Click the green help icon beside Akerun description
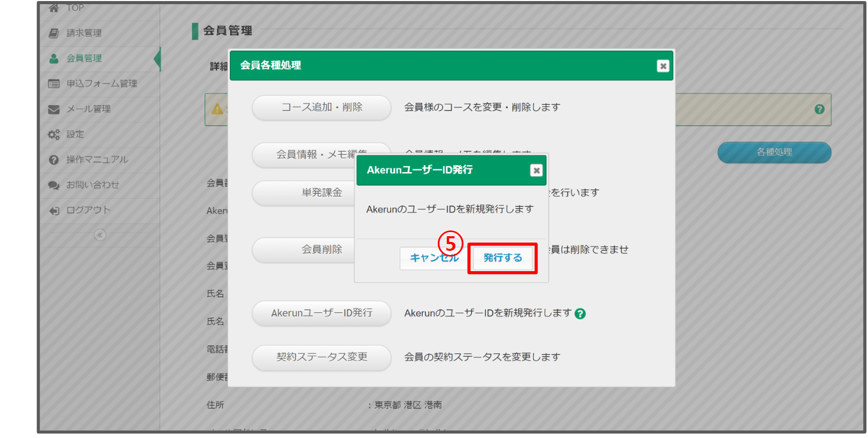The width and height of the screenshot is (868, 438). click(x=580, y=314)
